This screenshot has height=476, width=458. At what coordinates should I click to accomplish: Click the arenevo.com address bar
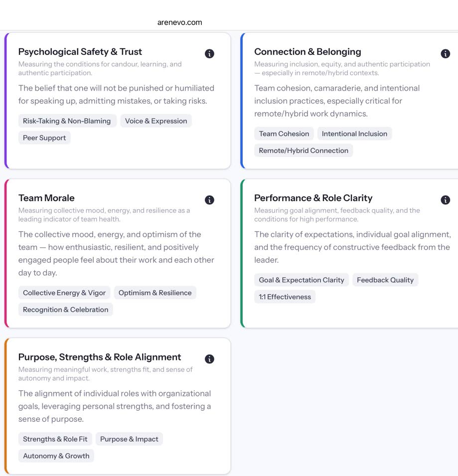coord(179,22)
